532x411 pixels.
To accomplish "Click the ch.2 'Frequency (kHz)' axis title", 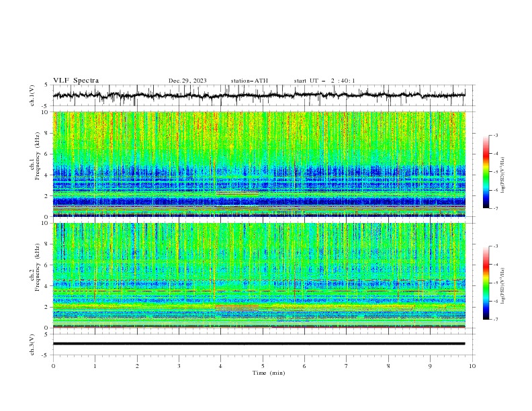I will pos(38,267).
